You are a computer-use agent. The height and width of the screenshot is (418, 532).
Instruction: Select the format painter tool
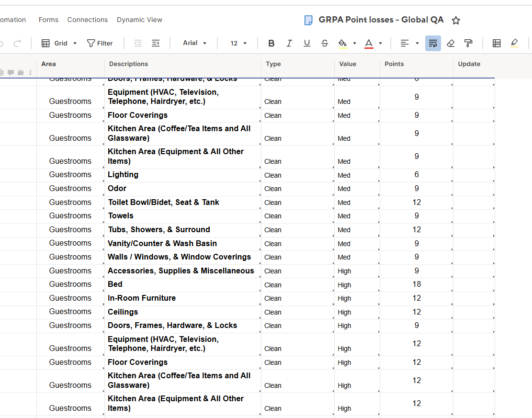pyautogui.click(x=468, y=43)
